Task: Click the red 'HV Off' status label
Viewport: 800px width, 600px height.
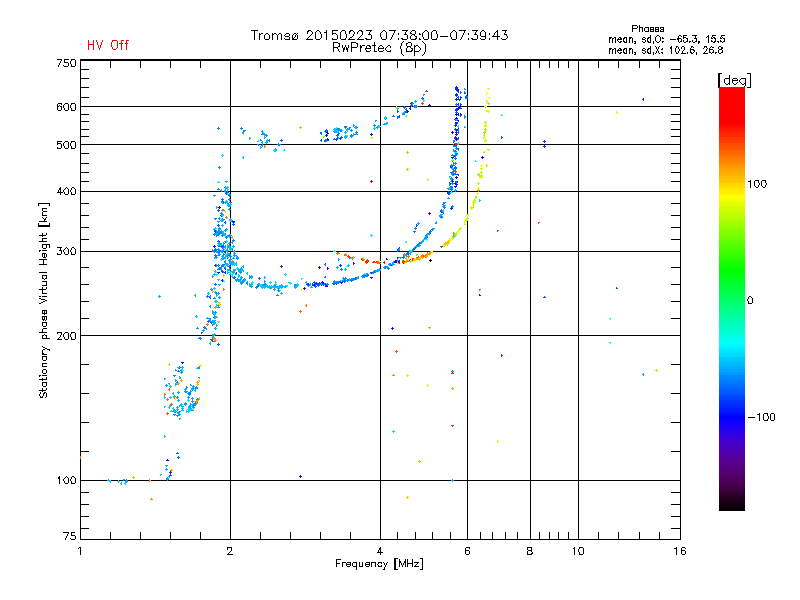Action: click(x=108, y=45)
